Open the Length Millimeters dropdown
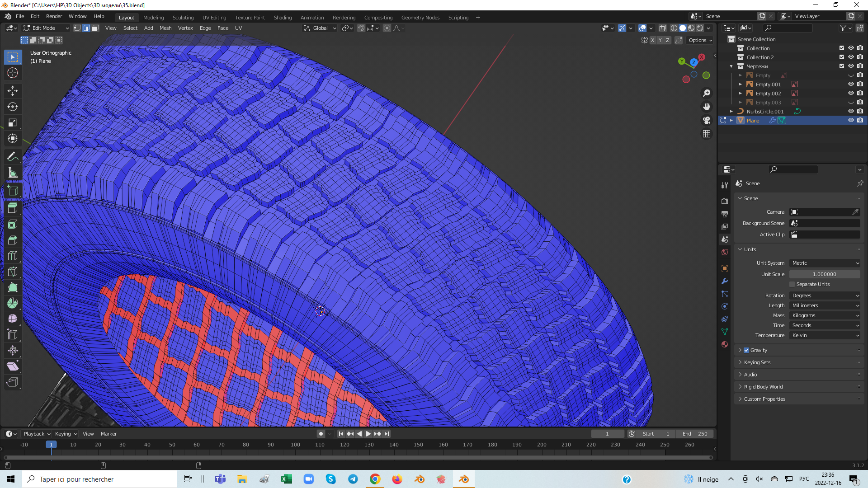 tap(825, 305)
